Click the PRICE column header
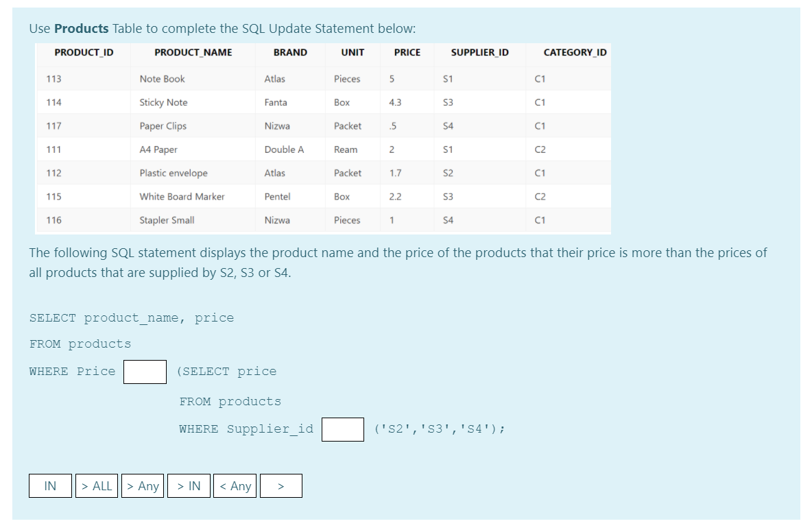The image size is (812, 530). point(406,53)
